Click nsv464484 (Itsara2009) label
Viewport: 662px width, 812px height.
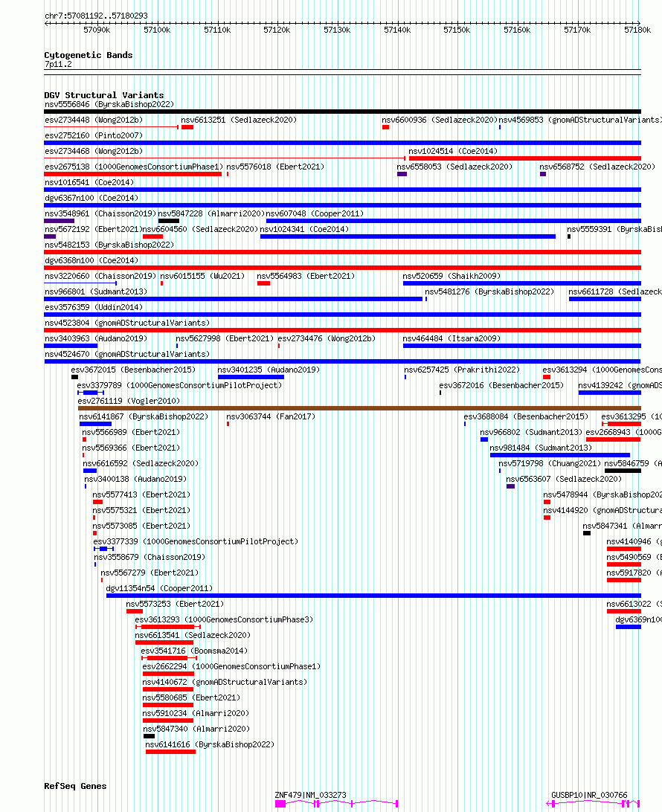451,338
